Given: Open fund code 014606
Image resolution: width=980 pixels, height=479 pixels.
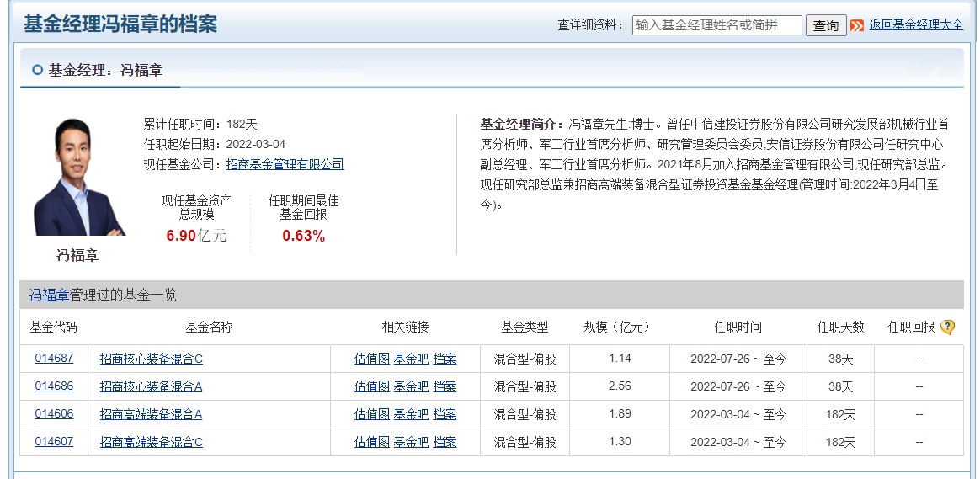Looking at the screenshot, I should [x=54, y=414].
